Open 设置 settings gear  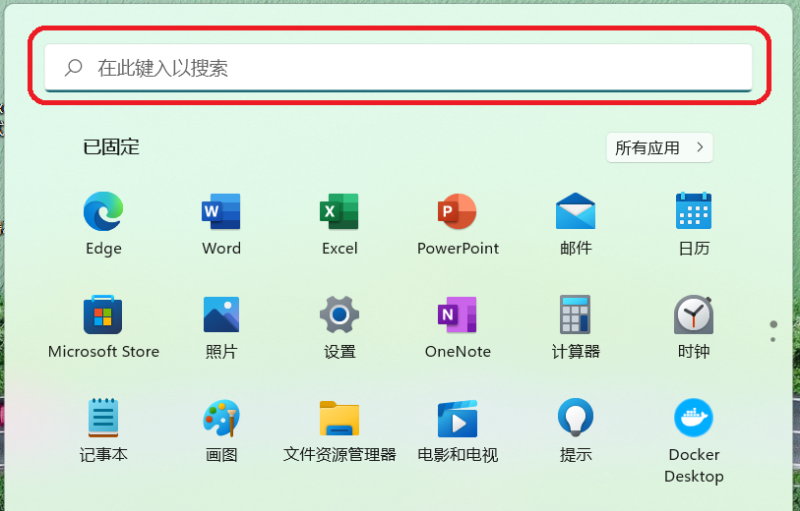click(x=339, y=326)
